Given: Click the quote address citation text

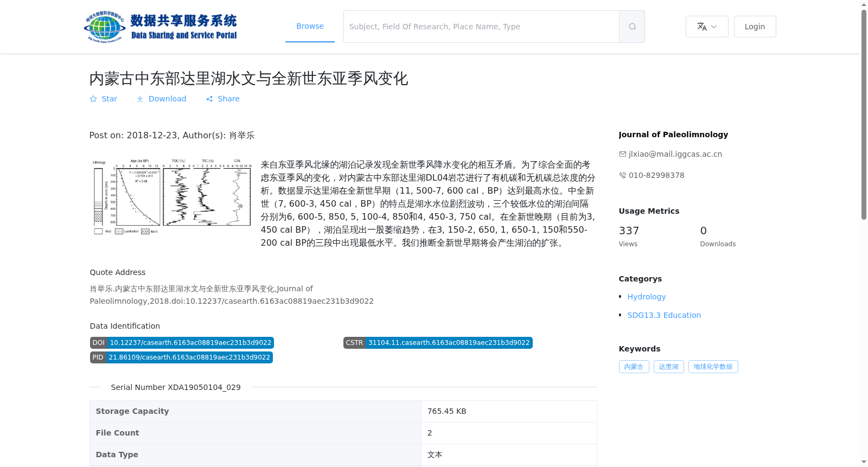Looking at the screenshot, I should (x=232, y=295).
